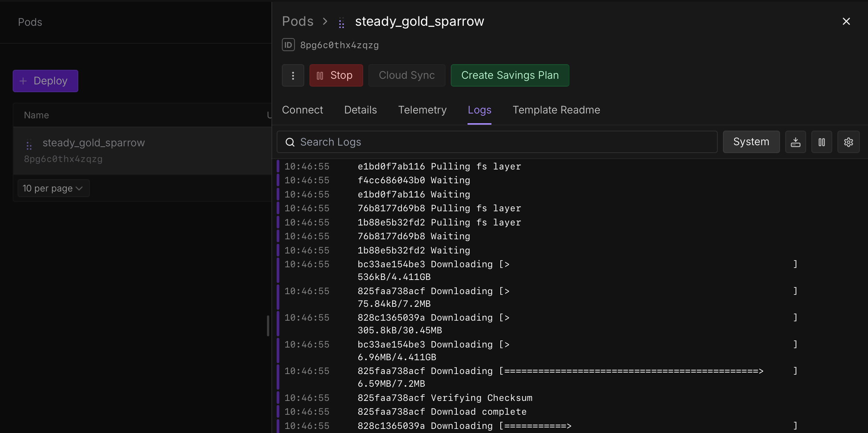868x433 pixels.
Task: Click pod status dots icon in breadcrumb
Action: [x=341, y=23]
